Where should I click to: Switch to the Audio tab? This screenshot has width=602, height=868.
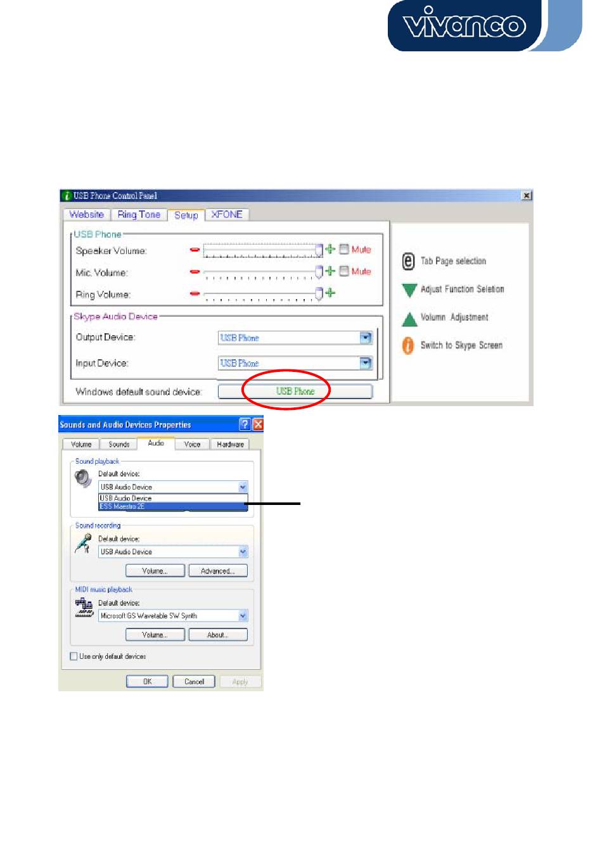156,443
